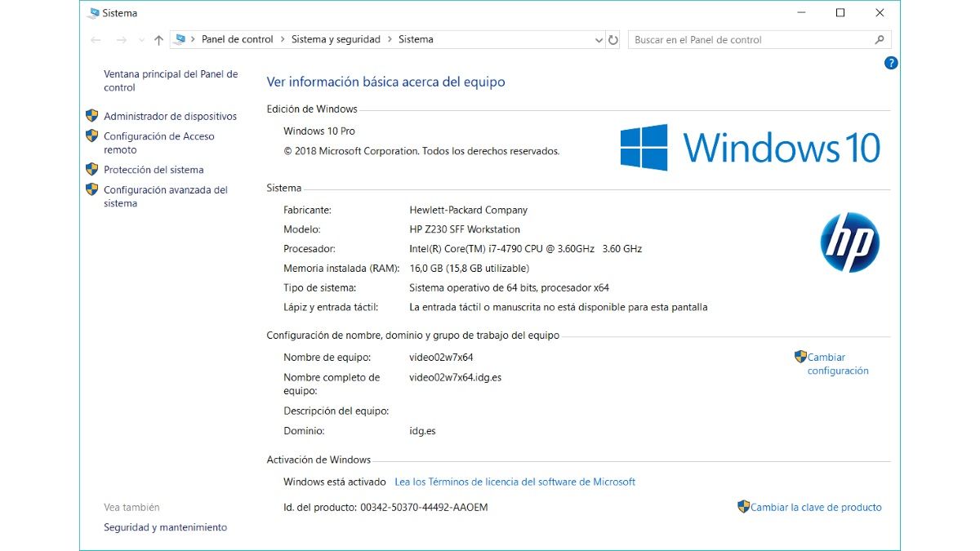Select the shield icon for Configuración de Acceso remoto

(x=91, y=136)
